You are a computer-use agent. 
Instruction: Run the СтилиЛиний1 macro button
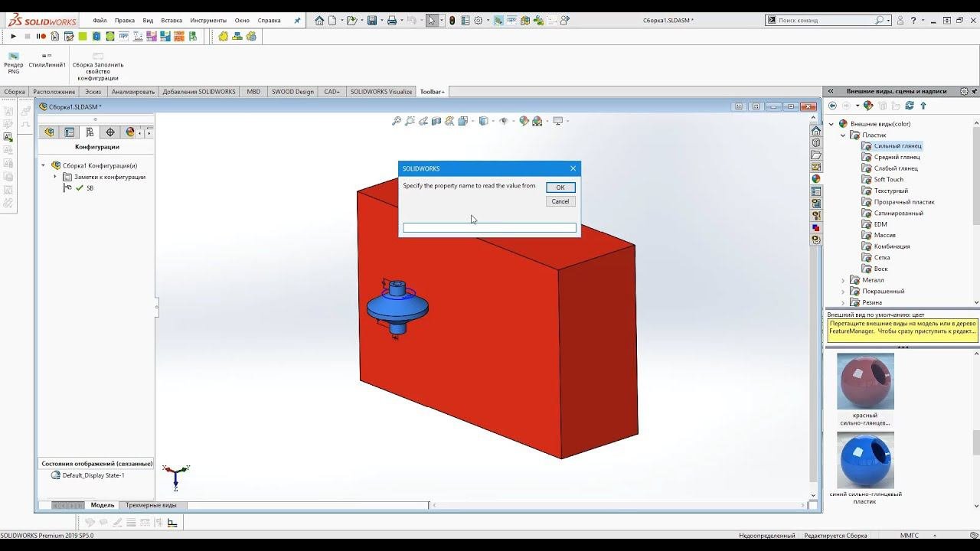click(47, 60)
